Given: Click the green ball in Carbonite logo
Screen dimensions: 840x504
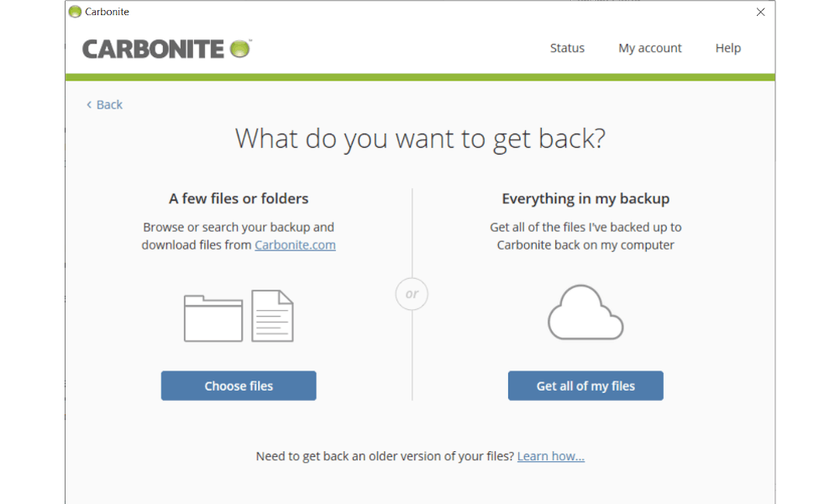Looking at the screenshot, I should [240, 48].
